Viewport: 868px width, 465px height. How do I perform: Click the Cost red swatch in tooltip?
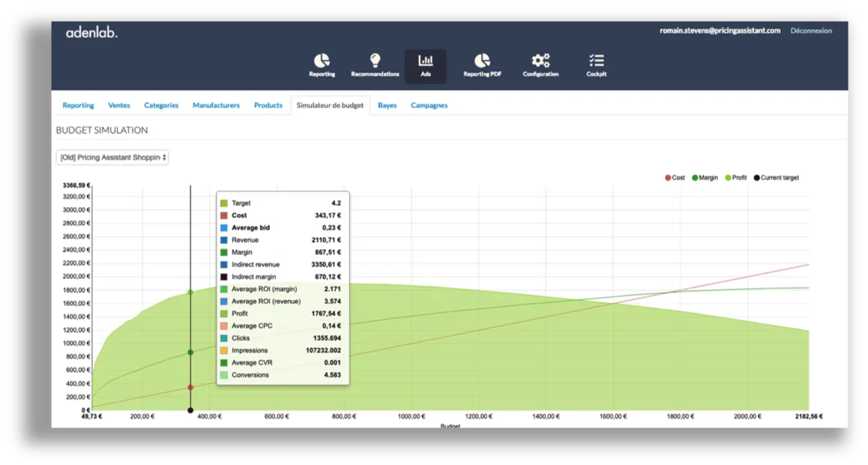pos(223,215)
